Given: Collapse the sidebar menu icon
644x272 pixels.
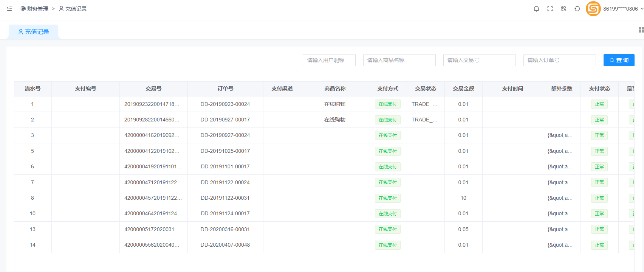Looking at the screenshot, I should click(9, 9).
